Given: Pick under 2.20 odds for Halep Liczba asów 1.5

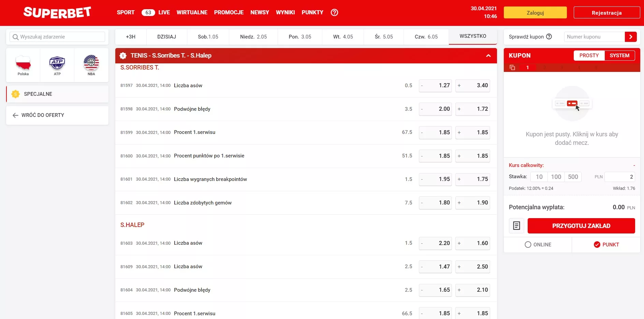Looking at the screenshot, I should tap(435, 243).
